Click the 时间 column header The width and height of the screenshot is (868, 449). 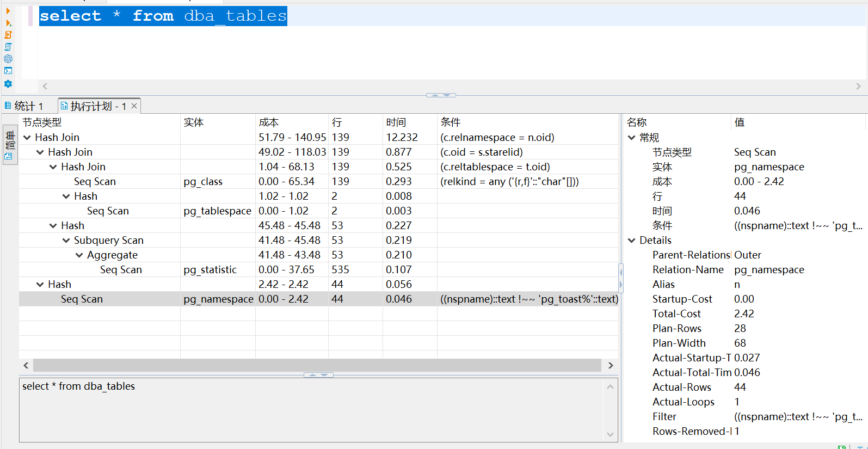[x=410, y=122]
